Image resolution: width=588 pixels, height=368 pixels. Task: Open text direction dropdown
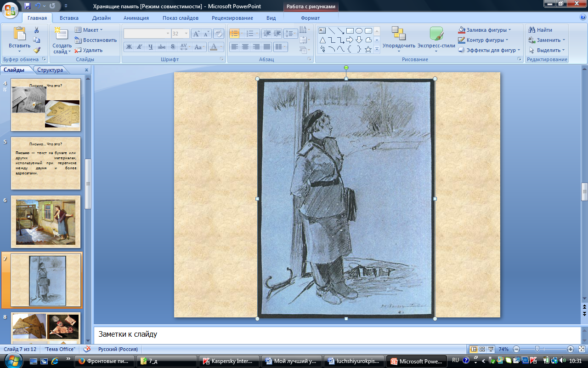pyautogui.click(x=304, y=30)
